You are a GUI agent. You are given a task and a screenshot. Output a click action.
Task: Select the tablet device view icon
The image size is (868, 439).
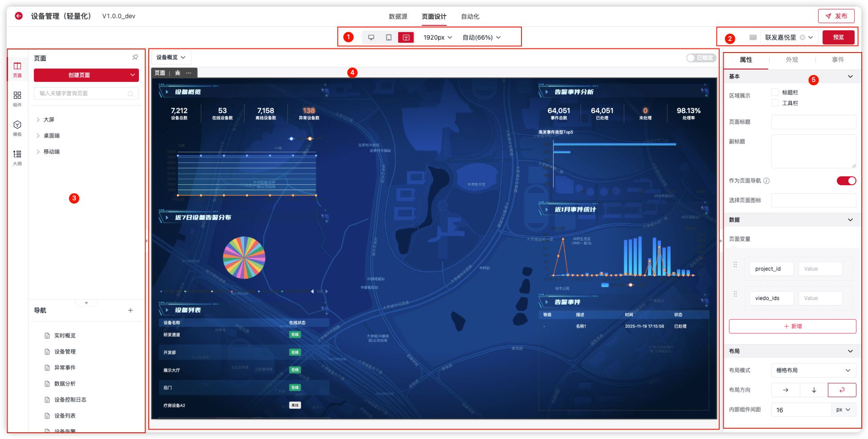(388, 37)
